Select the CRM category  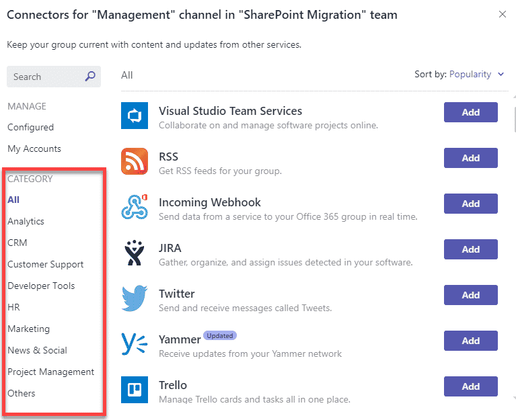click(17, 243)
